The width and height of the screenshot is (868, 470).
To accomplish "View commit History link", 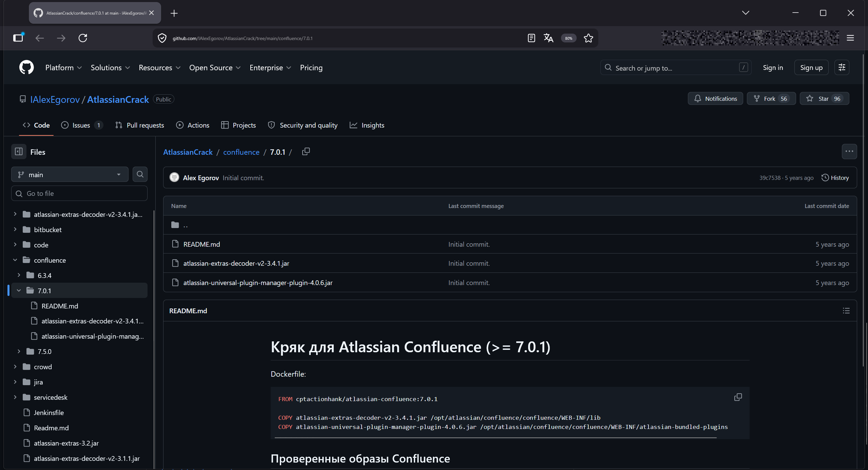I will 835,178.
